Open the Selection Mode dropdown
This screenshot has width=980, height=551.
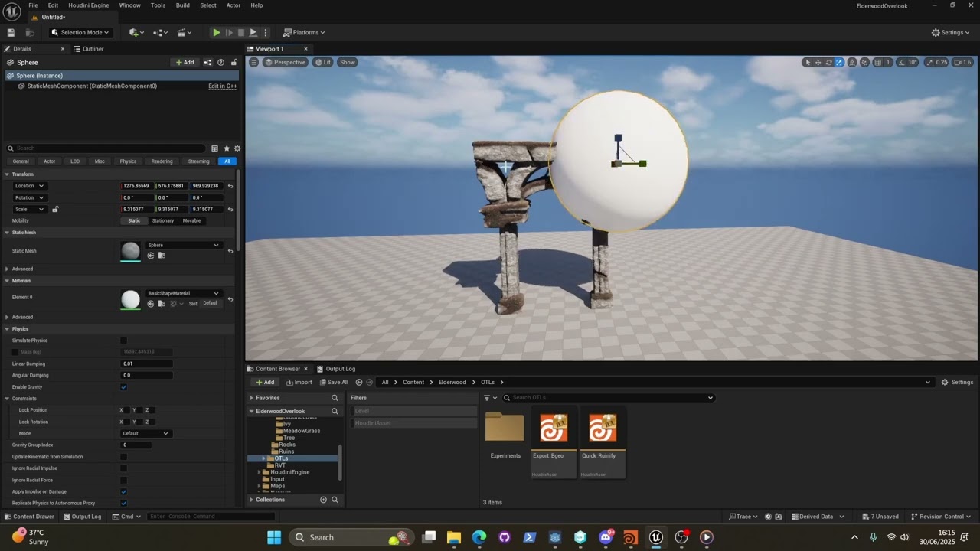click(80, 32)
